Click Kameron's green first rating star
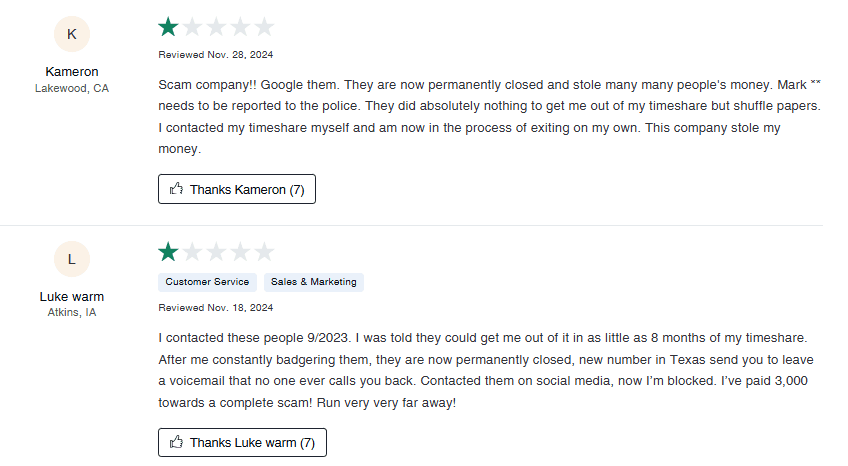This screenshot has width=848, height=466. [x=168, y=27]
